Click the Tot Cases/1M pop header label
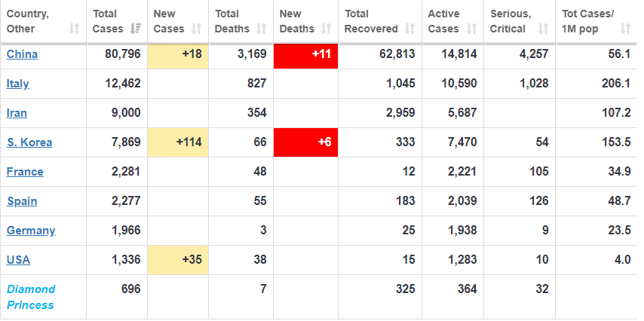The height and width of the screenshot is (321, 644). coord(587,21)
